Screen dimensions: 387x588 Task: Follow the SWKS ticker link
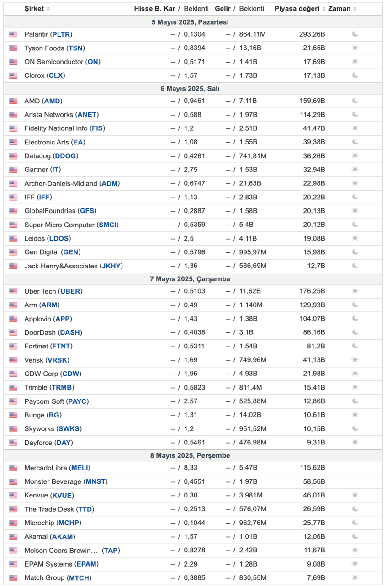(70, 428)
